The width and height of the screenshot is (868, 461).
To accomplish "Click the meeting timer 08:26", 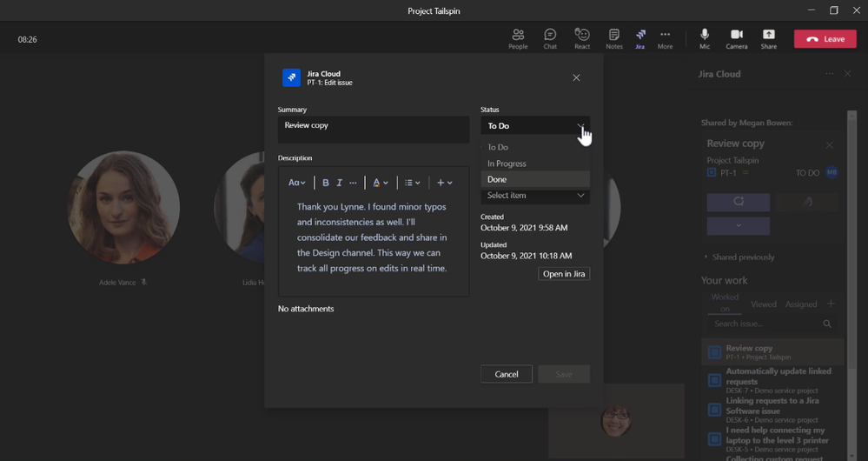I will 27,39.
